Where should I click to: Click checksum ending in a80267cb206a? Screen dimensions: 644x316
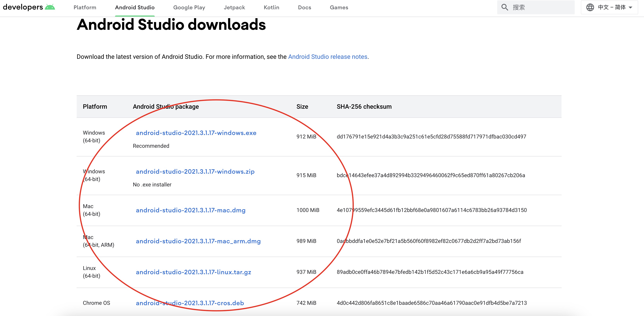point(431,175)
